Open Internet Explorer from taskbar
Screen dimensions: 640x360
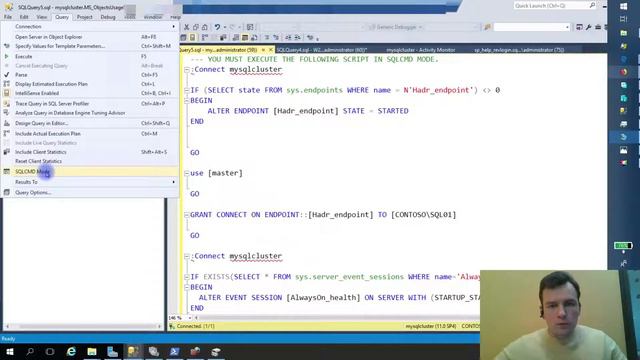(x=71, y=351)
